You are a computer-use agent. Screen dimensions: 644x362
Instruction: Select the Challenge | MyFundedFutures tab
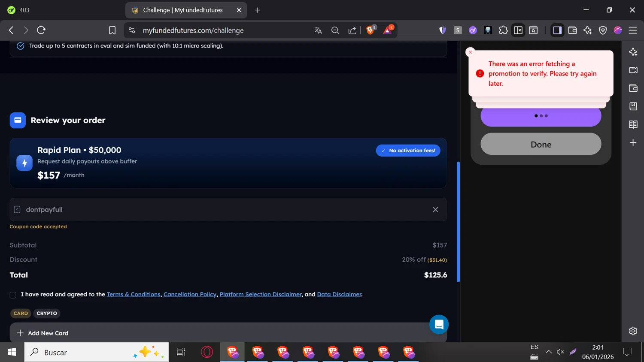186,10
